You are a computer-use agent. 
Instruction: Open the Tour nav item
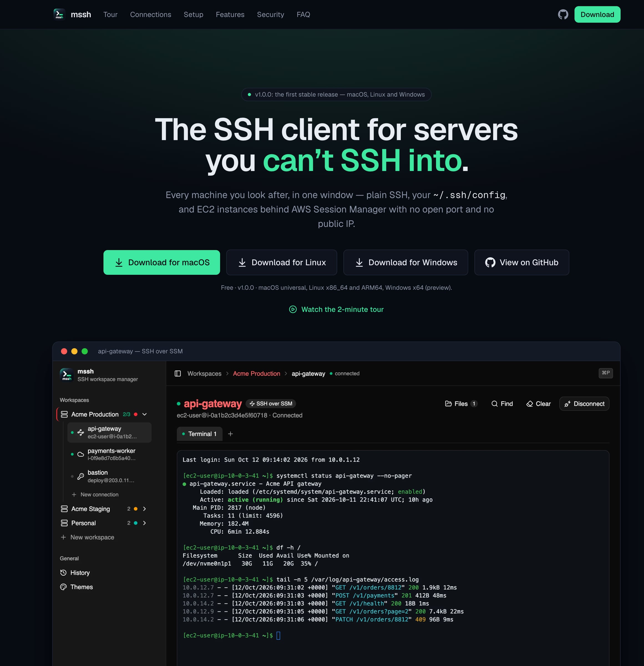coord(110,15)
